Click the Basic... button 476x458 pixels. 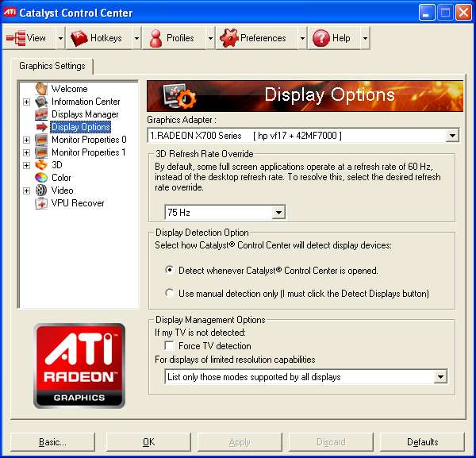click(53, 442)
